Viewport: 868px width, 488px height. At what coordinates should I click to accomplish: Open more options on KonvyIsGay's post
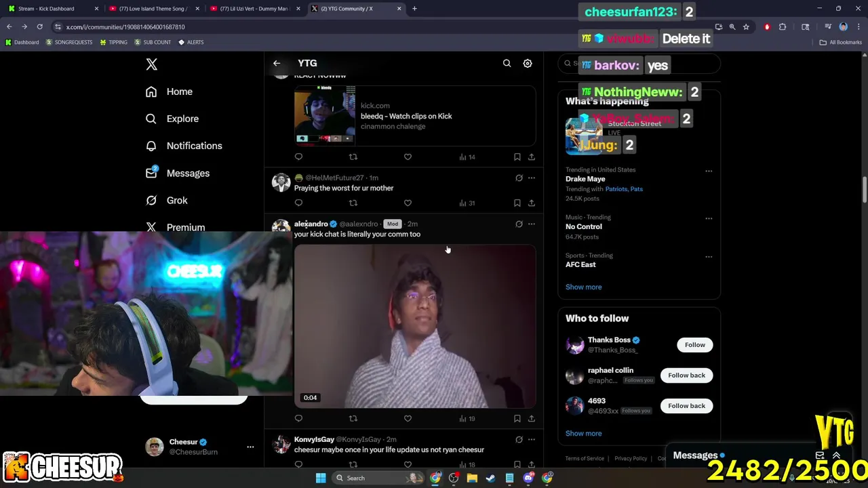[532, 440]
